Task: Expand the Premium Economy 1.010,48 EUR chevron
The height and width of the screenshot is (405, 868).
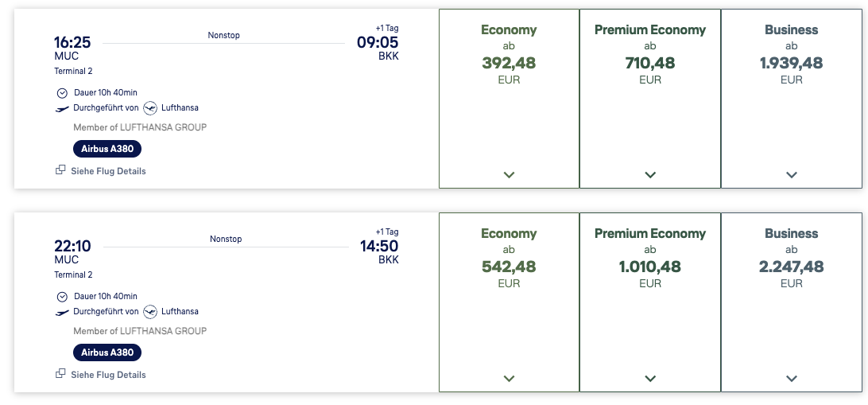Action: tap(650, 379)
